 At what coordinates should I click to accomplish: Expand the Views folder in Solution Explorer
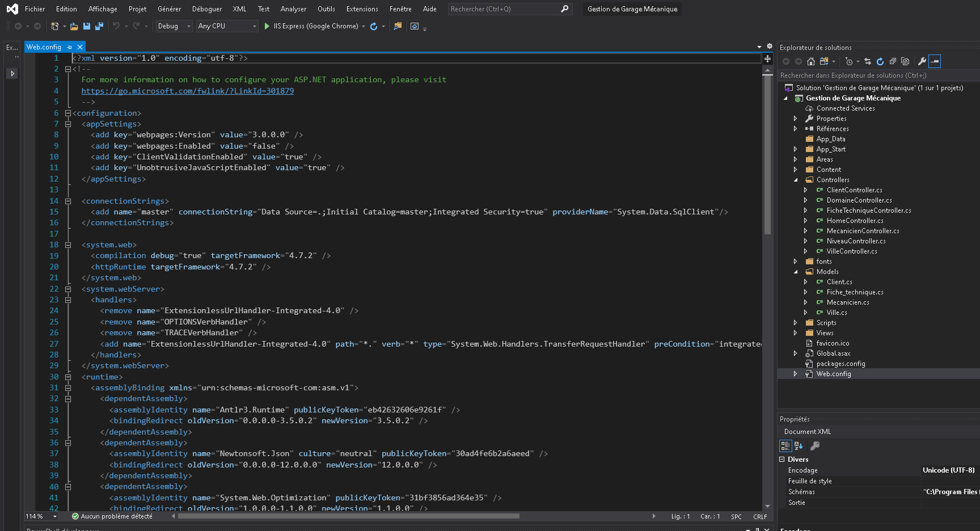coord(796,332)
